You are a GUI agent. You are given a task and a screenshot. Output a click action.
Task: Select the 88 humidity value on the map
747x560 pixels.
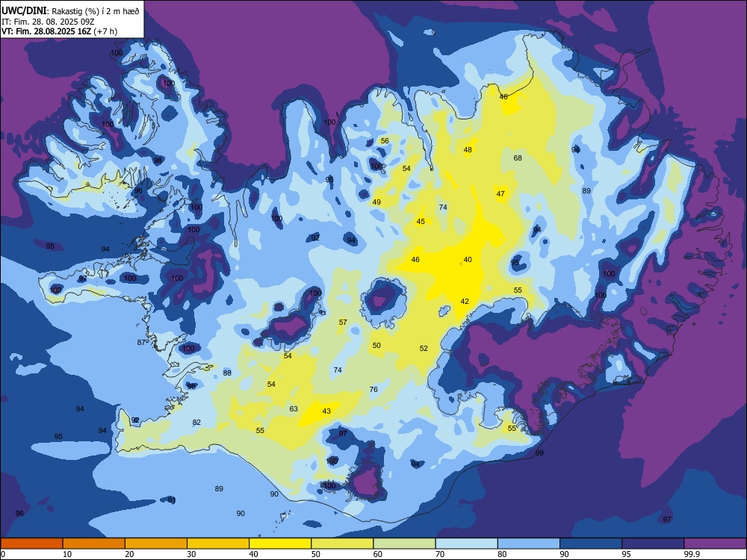pyautogui.click(x=227, y=373)
